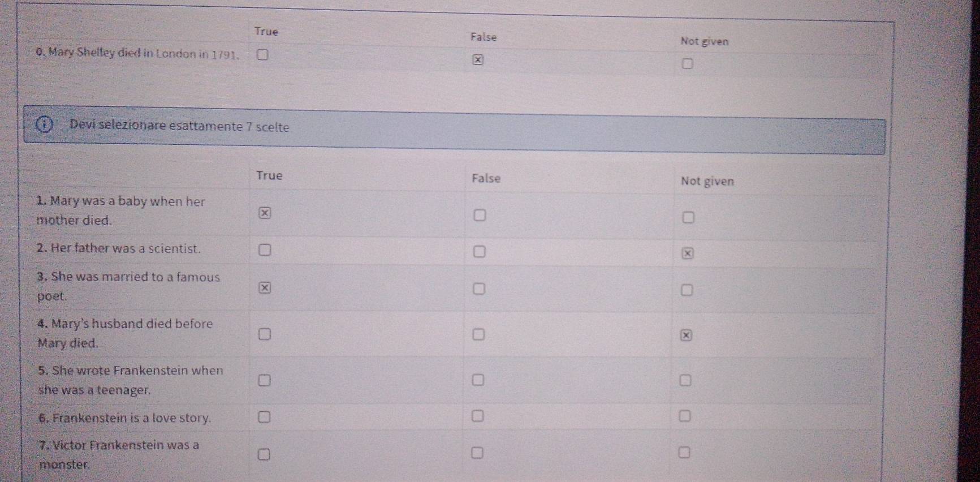Screen dimensions: 980x482
Task: Select Not given for 'Frankenstein is a love story'
Action: pyautogui.click(x=685, y=416)
